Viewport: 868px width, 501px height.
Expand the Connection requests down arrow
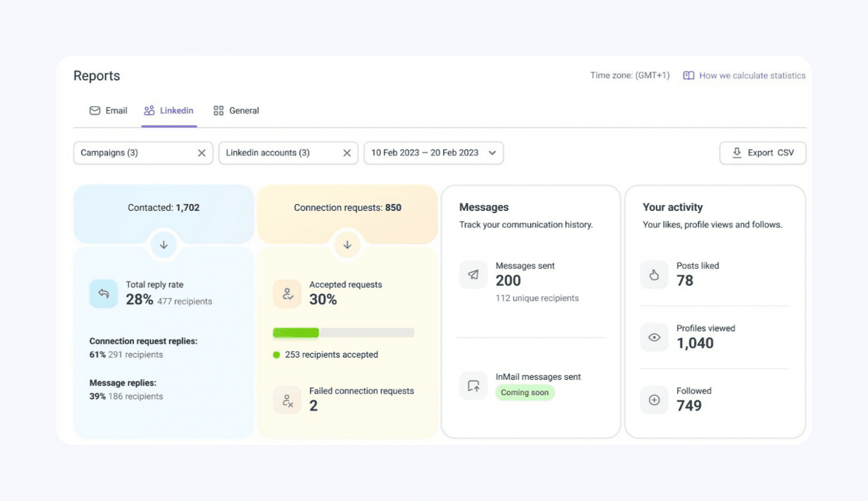(348, 245)
